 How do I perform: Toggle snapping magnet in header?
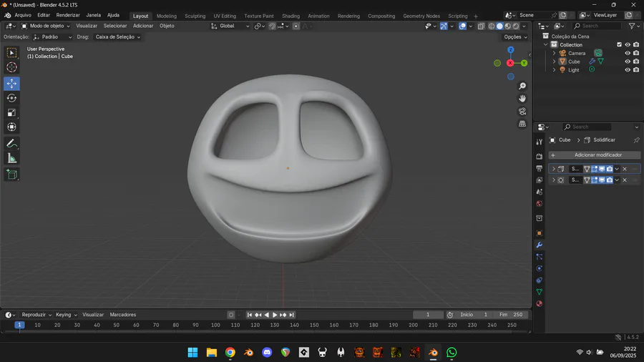pos(273,26)
